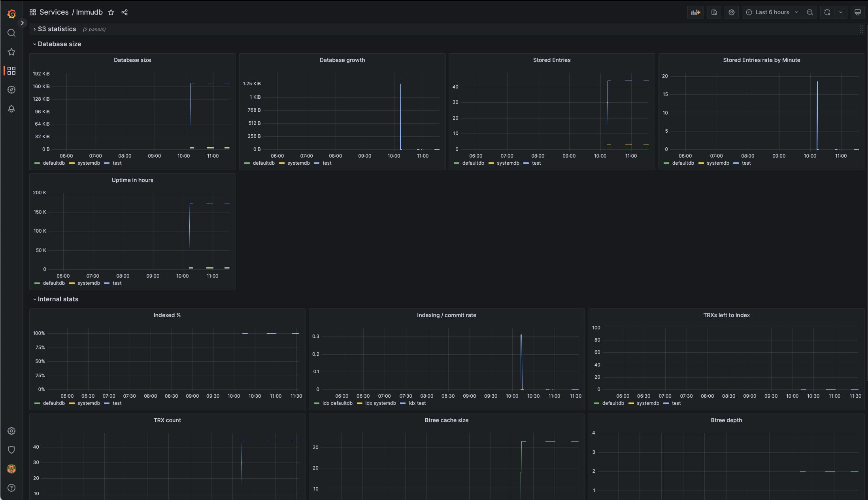
Task: Star the Immudb dashboard
Action: click(x=111, y=12)
